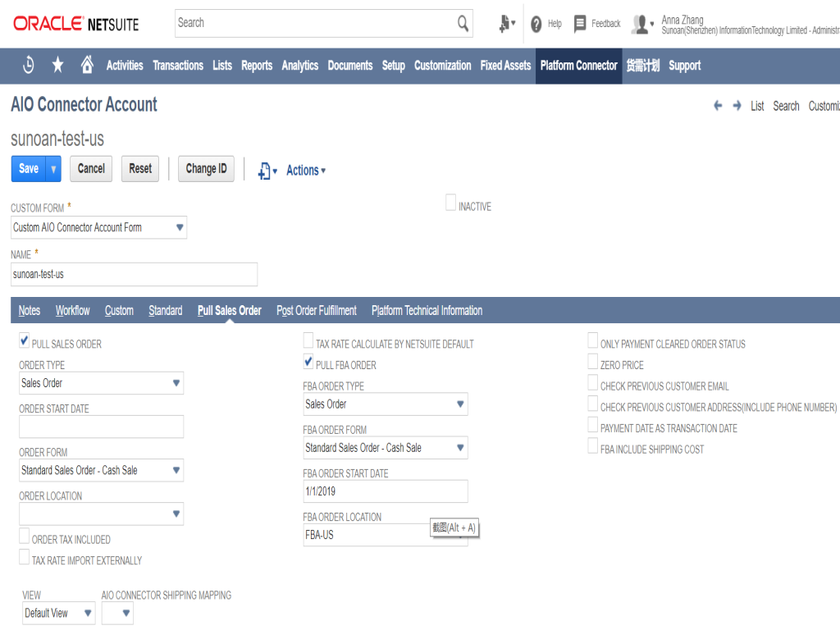
Task: Switch to Platform Technical Information tab
Action: pyautogui.click(x=427, y=311)
